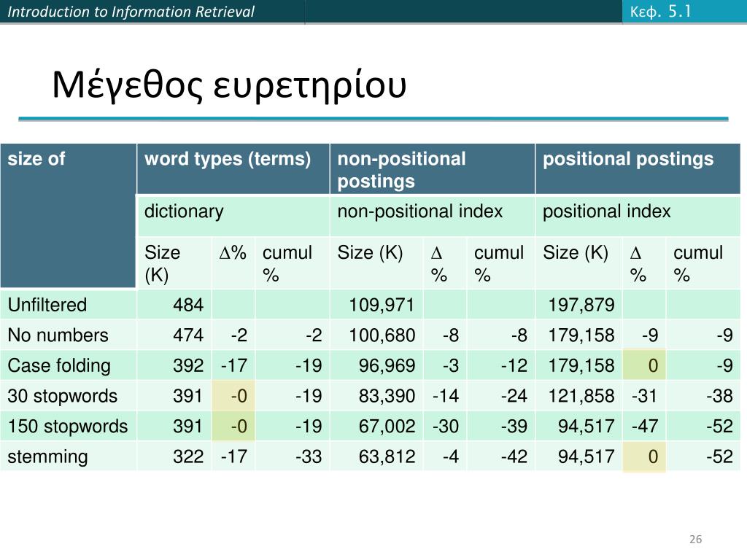Click the slide title "Μέγεθος ευρετηρίου"

pos(229,86)
